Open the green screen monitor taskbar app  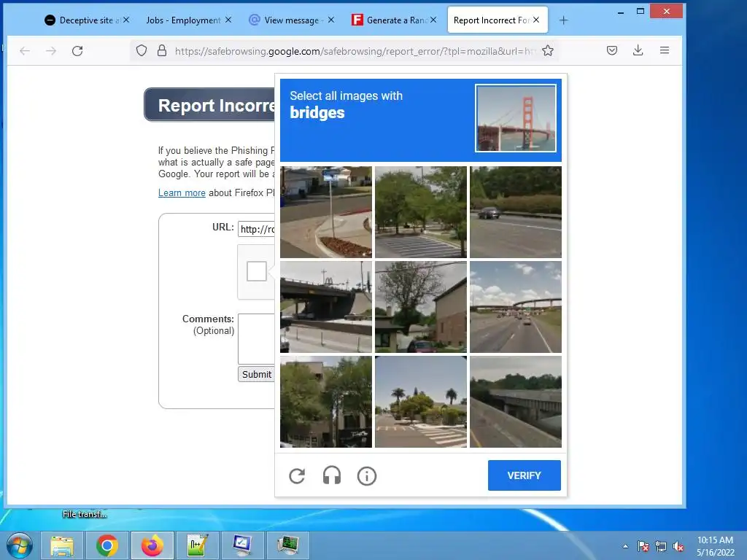pyautogui.click(x=287, y=545)
